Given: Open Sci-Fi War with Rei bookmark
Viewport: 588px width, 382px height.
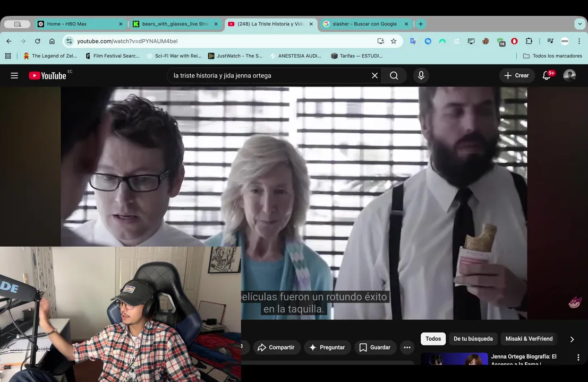Looking at the screenshot, I should coord(174,56).
